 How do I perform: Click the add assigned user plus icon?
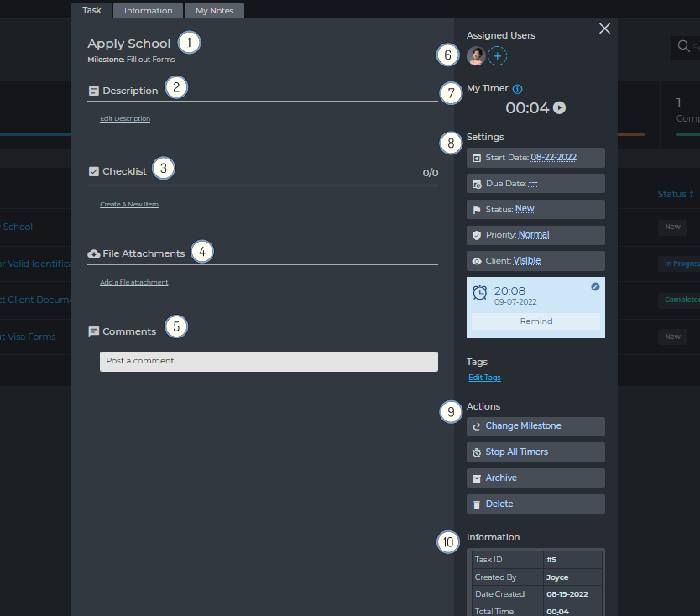click(498, 56)
